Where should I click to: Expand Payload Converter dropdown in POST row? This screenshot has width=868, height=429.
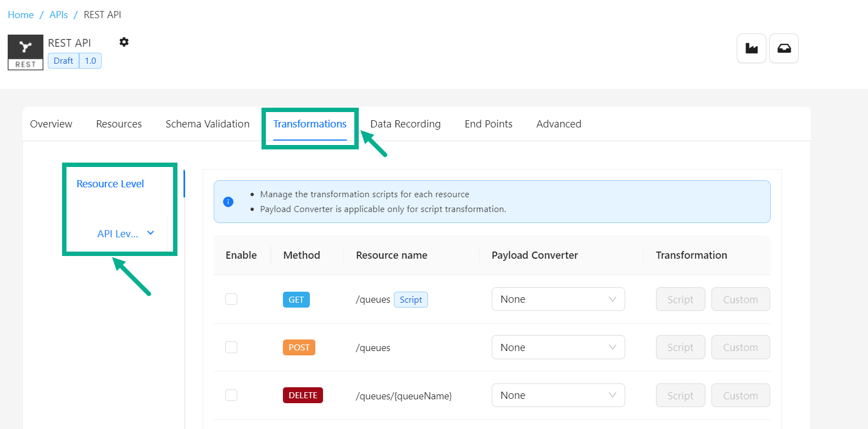558,347
